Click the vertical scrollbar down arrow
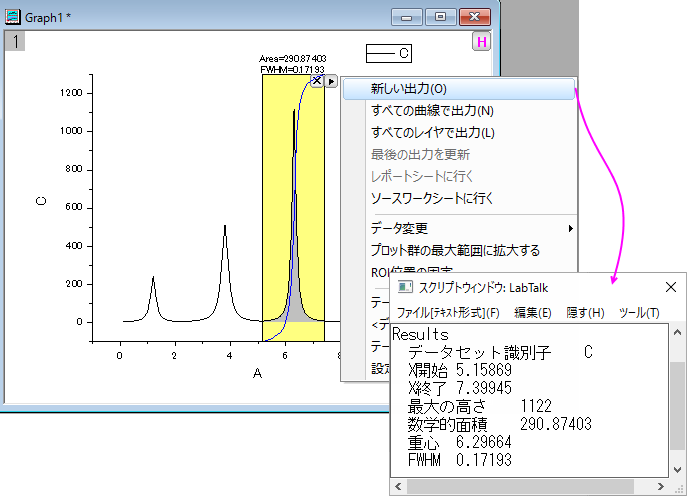The width and height of the screenshot is (687, 496). click(x=677, y=470)
